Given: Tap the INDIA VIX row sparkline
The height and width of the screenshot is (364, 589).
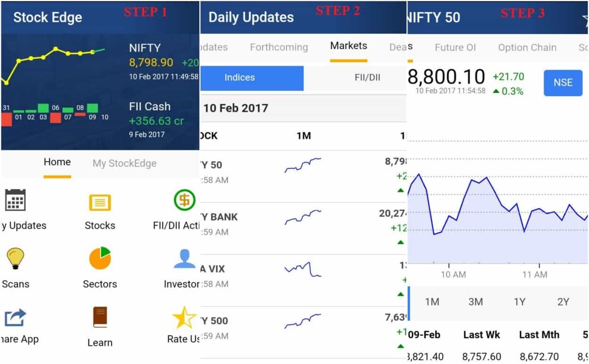Looking at the screenshot, I should (x=303, y=270).
